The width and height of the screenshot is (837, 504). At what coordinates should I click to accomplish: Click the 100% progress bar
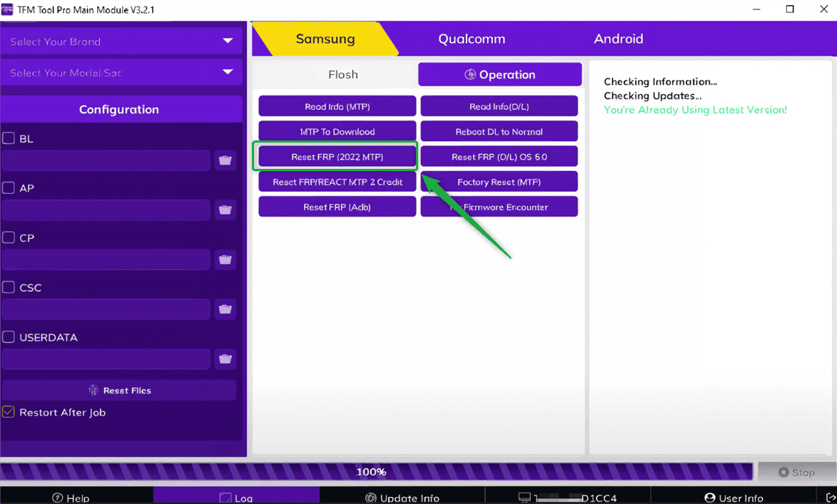pyautogui.click(x=371, y=471)
